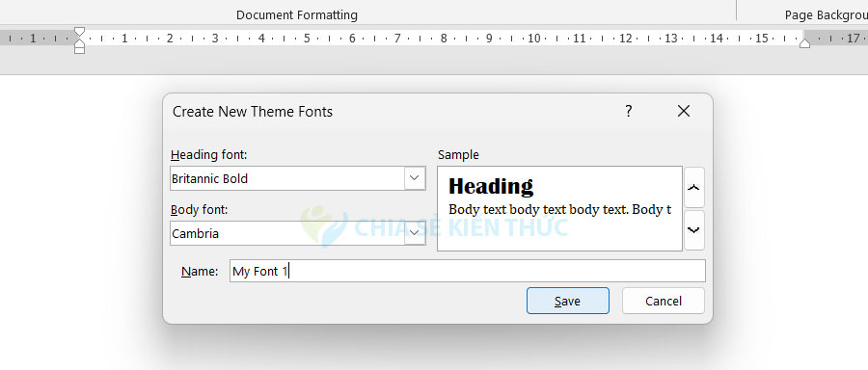Close the Create New Theme Fonts dialog

(684, 111)
